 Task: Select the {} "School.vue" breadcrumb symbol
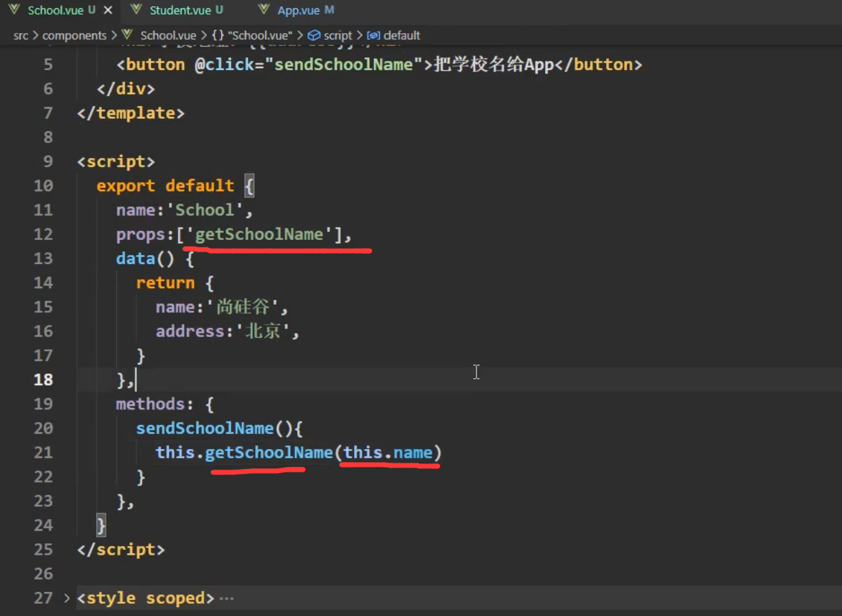pyautogui.click(x=252, y=35)
